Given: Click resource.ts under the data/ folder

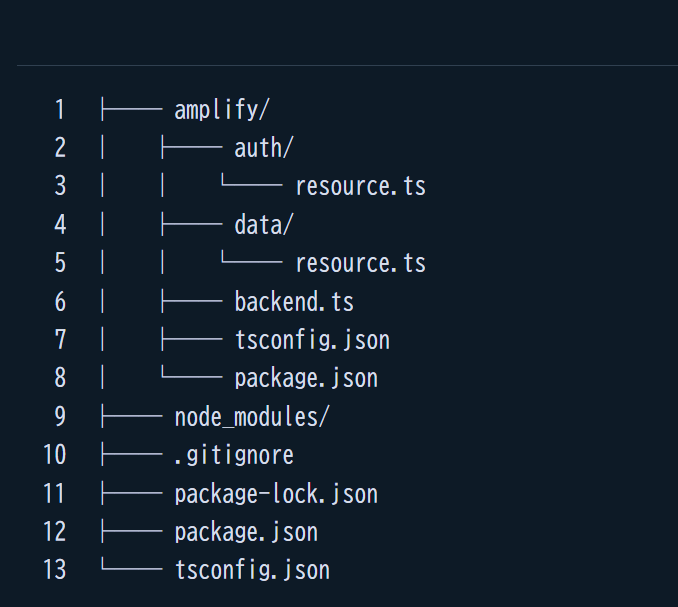Looking at the screenshot, I should tap(360, 263).
